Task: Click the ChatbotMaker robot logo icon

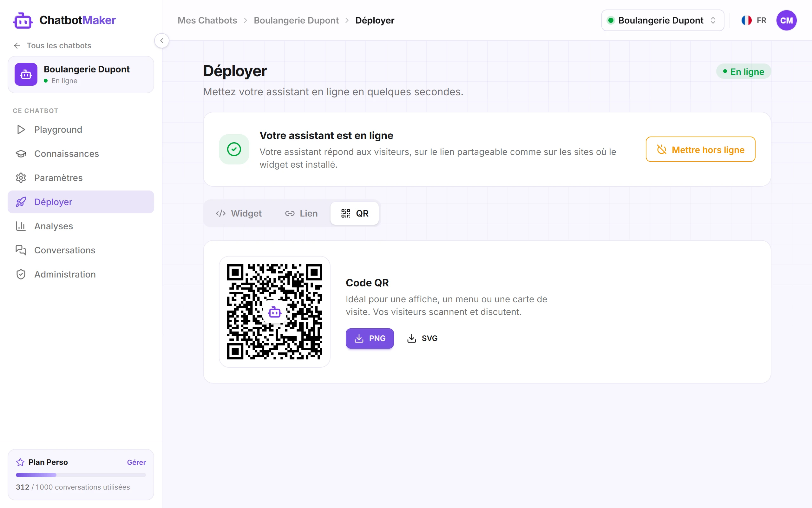Action: tap(23, 21)
